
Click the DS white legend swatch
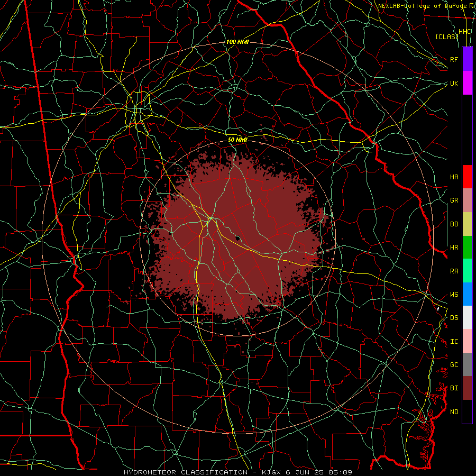coord(467,317)
